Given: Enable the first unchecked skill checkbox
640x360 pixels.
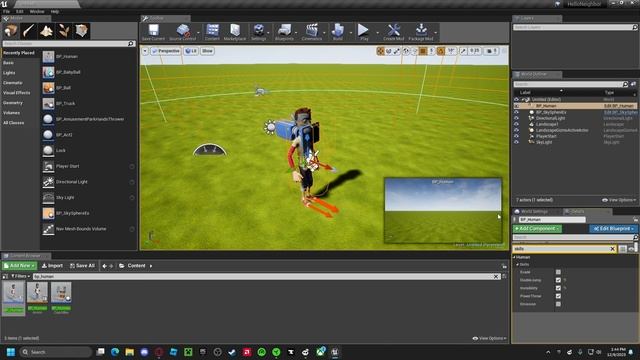Looking at the screenshot, I should pyautogui.click(x=558, y=272).
